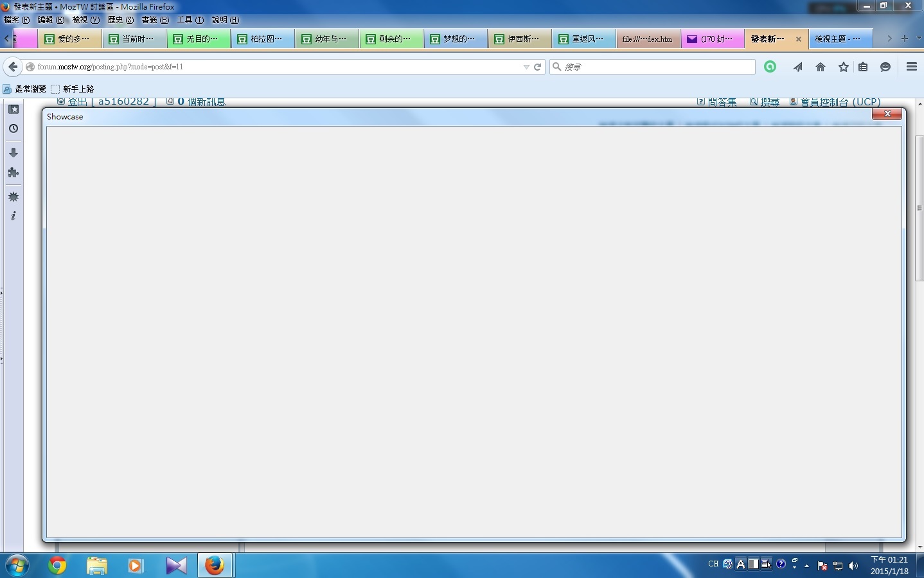Viewport: 924px width, 578px height.
Task: Show hidden system tray icons
Action: [807, 566]
